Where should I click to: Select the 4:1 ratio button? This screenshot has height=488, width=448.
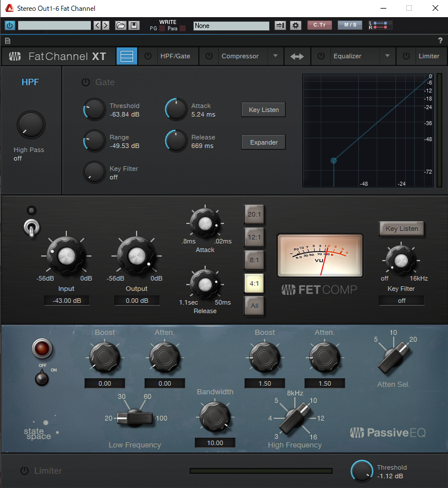(254, 283)
